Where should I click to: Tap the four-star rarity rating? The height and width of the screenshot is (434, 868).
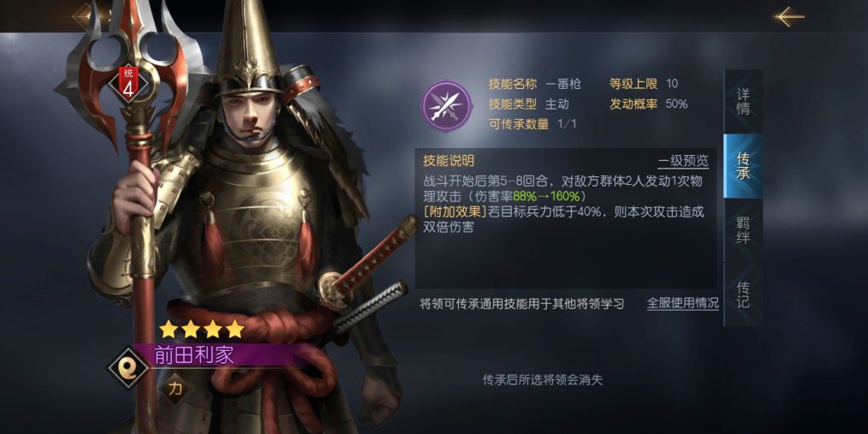(201, 329)
